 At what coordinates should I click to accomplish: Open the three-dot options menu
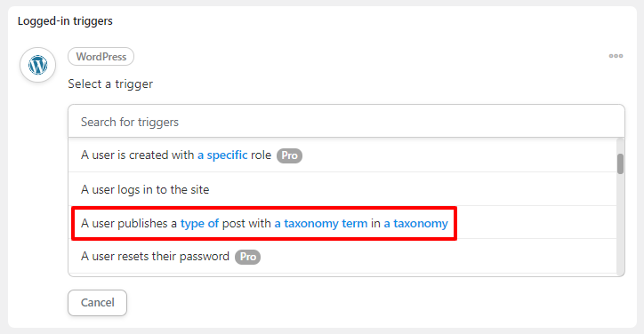(x=616, y=56)
